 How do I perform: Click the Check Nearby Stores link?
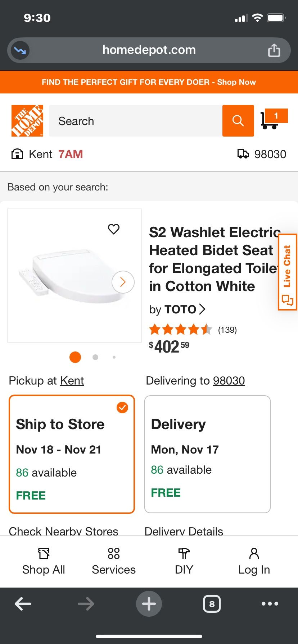point(63,531)
